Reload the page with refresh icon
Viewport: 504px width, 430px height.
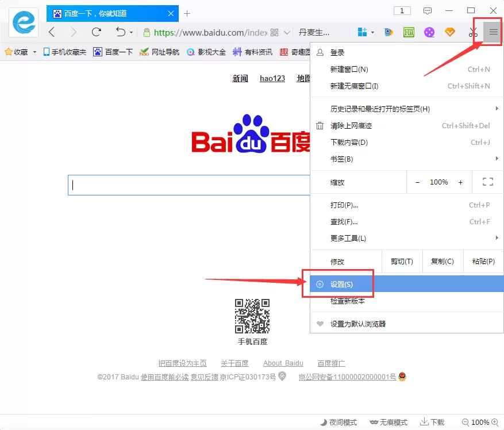[x=96, y=32]
